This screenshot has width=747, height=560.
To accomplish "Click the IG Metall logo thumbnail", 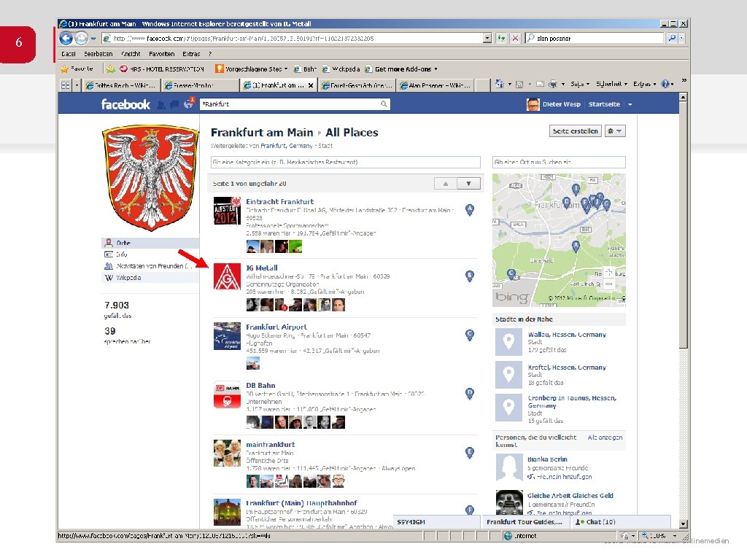I will 228,276.
